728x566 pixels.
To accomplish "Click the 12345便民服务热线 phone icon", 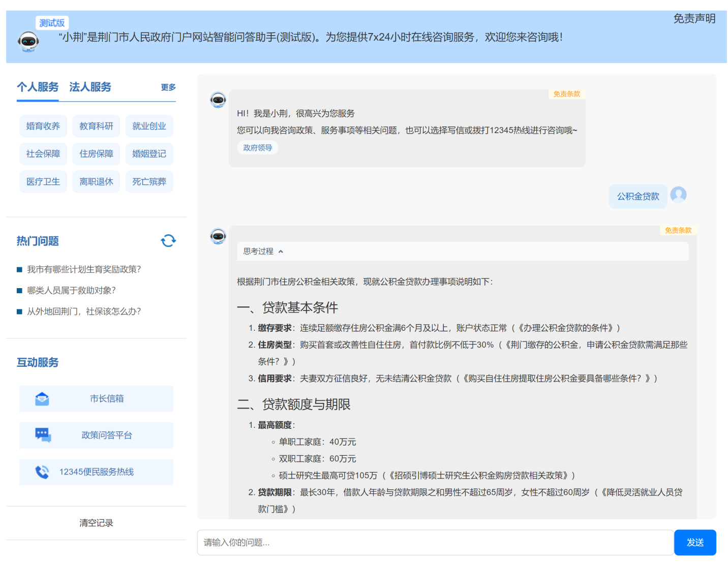I will (x=42, y=471).
